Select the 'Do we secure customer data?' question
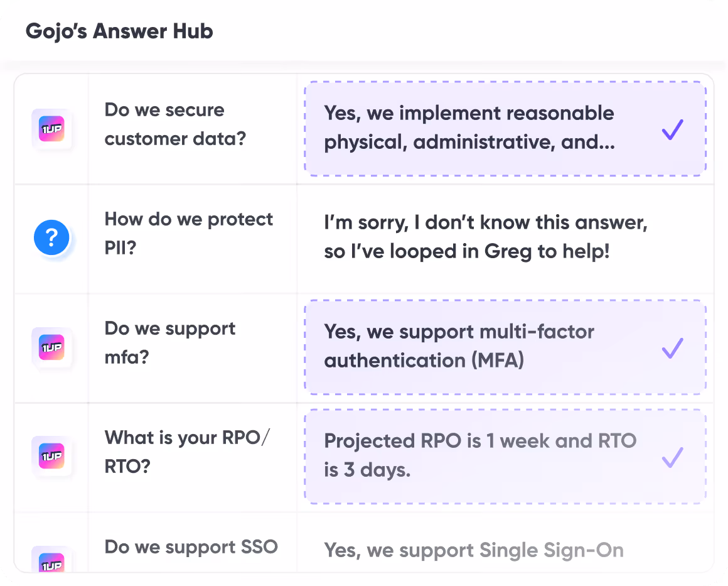Screen dimensions: 728x586 175,124
